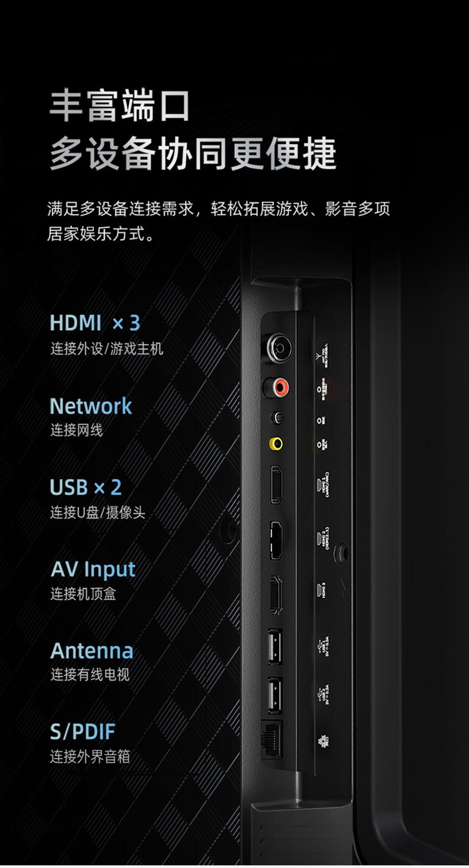Click the red S/PDIF audio jack
Viewport: 469px width, 868px height.
[277, 388]
